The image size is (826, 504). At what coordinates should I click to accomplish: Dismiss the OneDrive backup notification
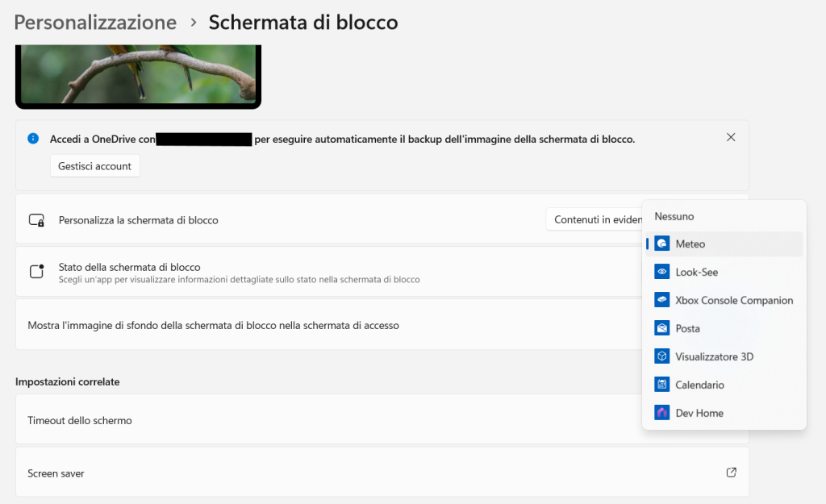click(731, 137)
